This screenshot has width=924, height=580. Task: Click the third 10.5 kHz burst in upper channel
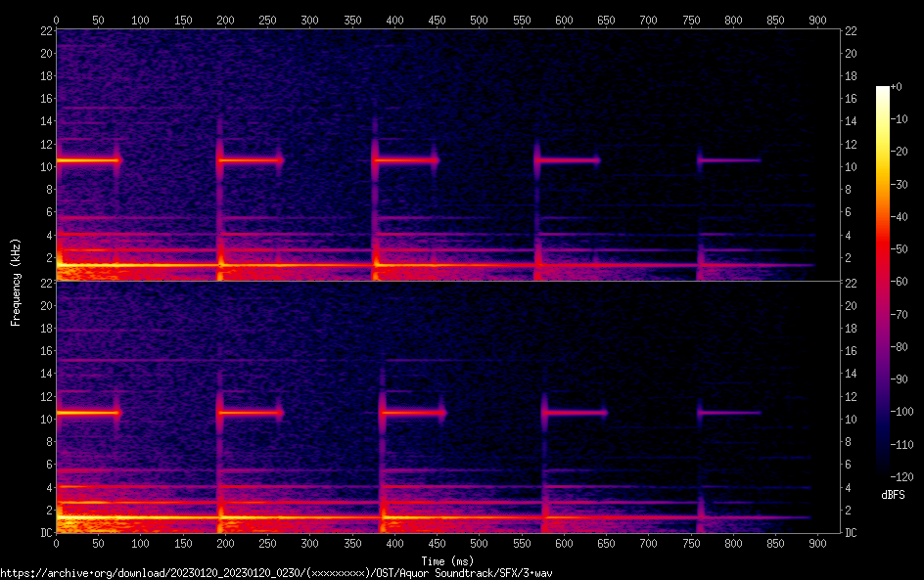point(406,159)
